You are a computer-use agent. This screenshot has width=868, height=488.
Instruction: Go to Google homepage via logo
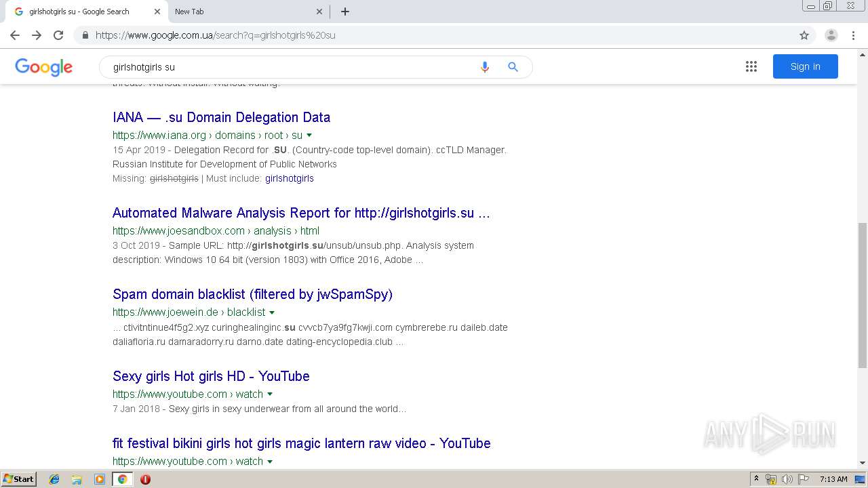pyautogui.click(x=43, y=67)
